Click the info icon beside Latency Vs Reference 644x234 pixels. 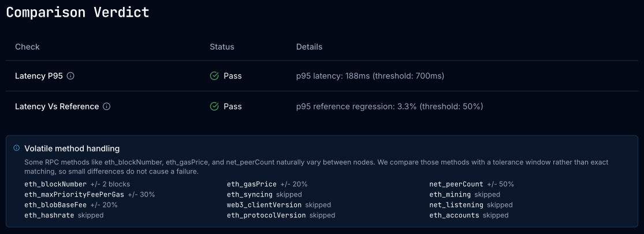(107, 107)
